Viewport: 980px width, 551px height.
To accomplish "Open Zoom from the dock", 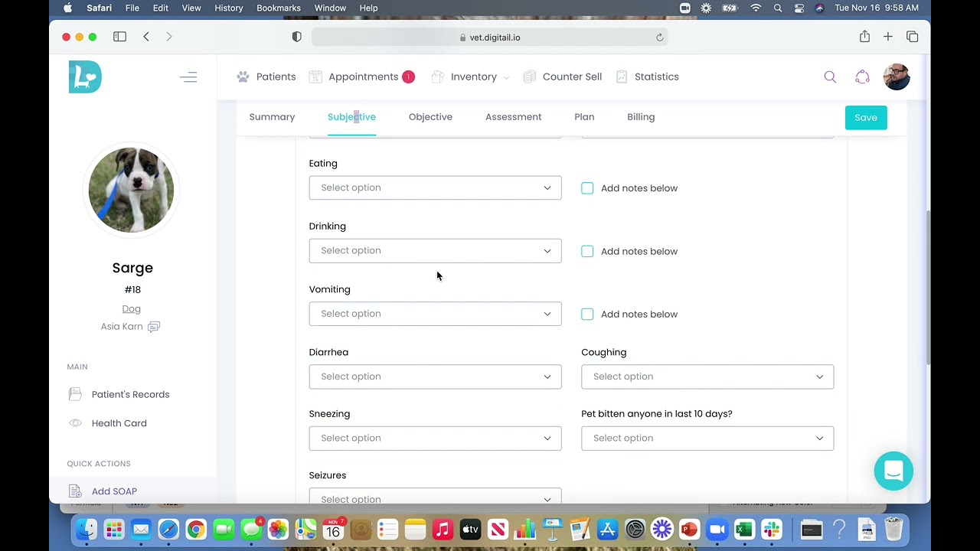I will 717,530.
